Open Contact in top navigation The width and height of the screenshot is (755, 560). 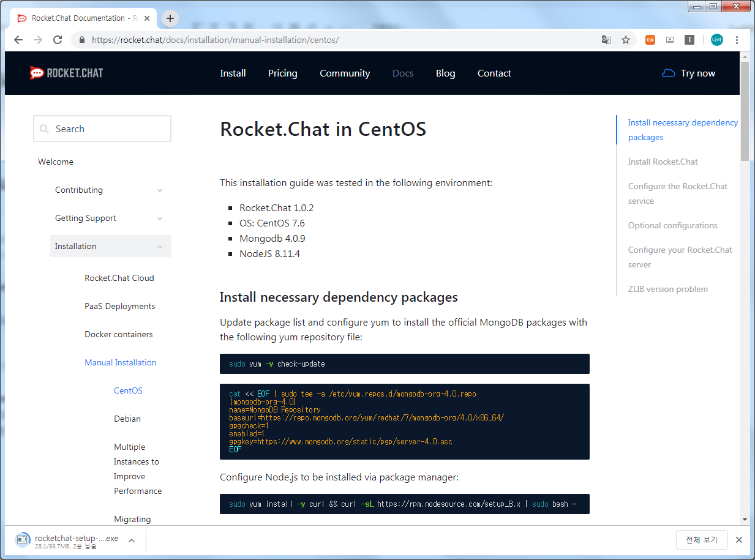point(494,73)
